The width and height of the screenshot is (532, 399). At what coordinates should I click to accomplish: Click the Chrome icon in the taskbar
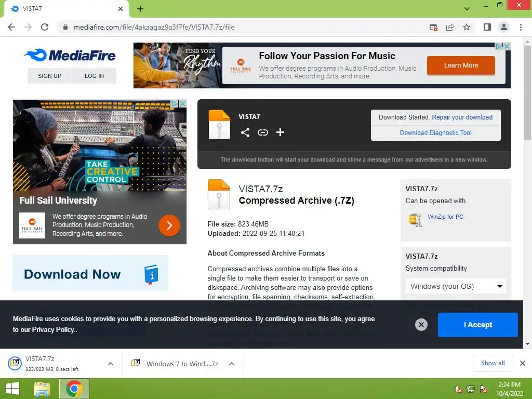pyautogui.click(x=74, y=389)
